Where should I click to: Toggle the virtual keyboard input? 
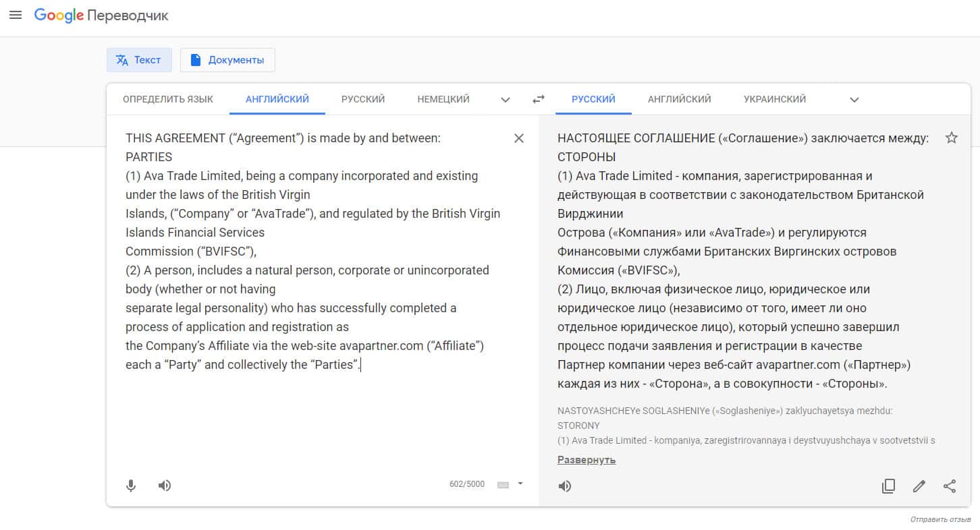(503, 485)
